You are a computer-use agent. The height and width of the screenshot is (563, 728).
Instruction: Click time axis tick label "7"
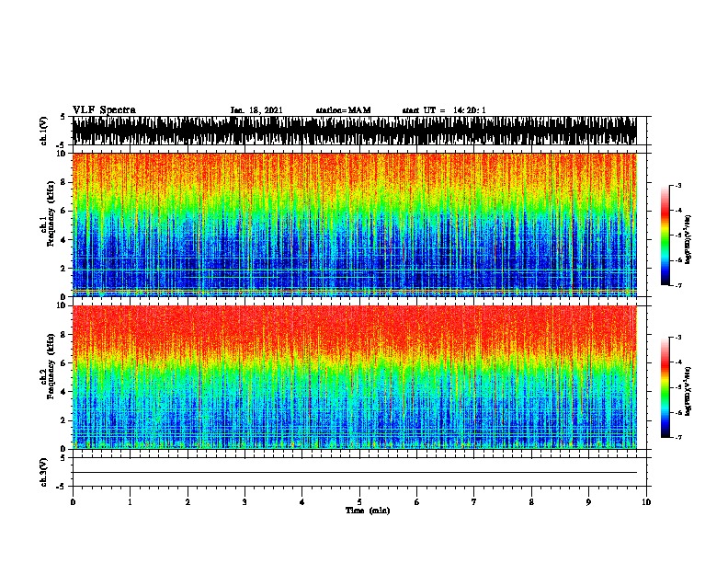[474, 502]
